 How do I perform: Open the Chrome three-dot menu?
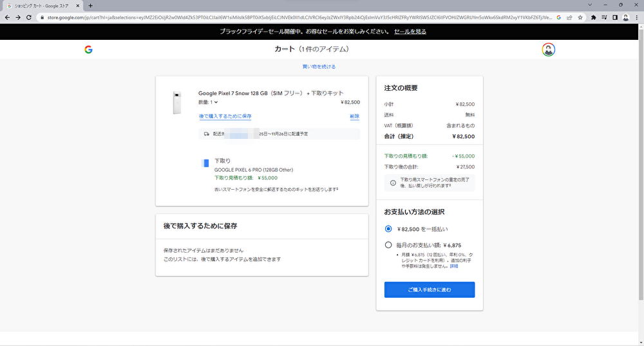coord(636,17)
